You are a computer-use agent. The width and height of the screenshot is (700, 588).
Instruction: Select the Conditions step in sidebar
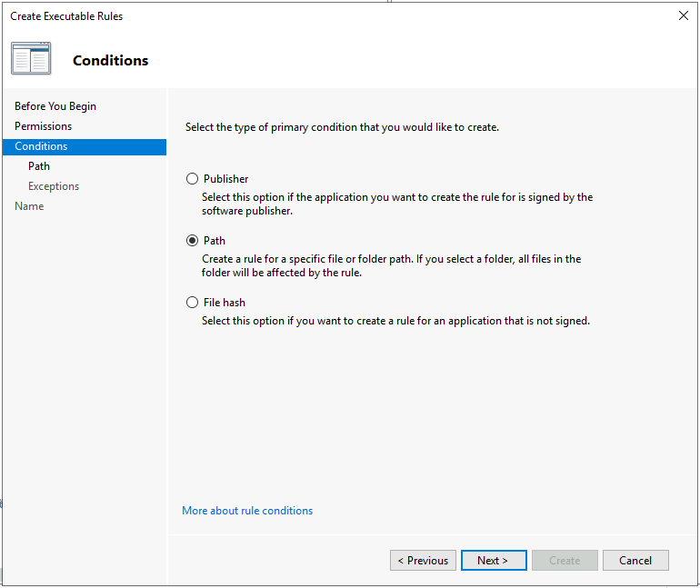[85, 147]
